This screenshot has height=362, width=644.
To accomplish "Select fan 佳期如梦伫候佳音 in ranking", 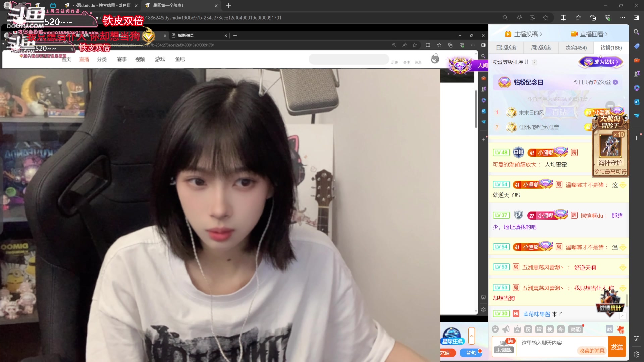I will (x=539, y=127).
